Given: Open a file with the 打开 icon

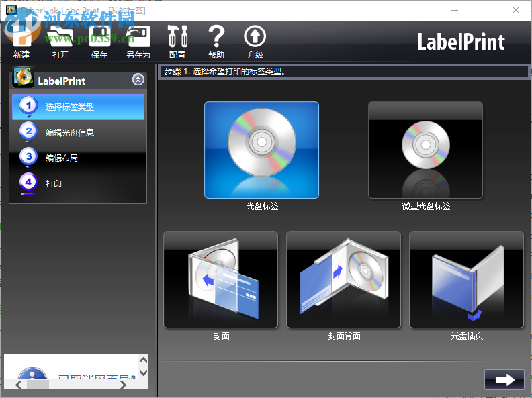Looking at the screenshot, I should click(x=60, y=41).
